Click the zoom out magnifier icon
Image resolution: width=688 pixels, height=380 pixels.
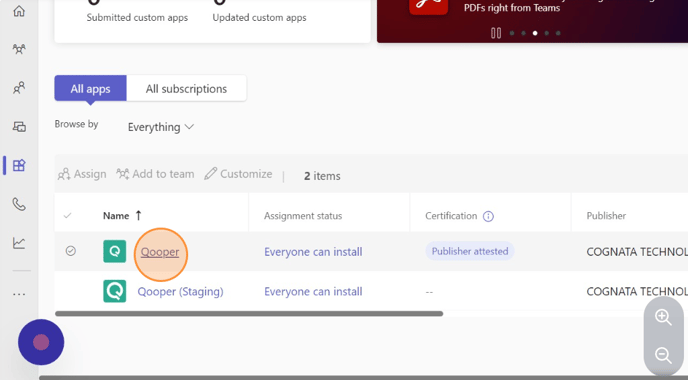pos(663,355)
